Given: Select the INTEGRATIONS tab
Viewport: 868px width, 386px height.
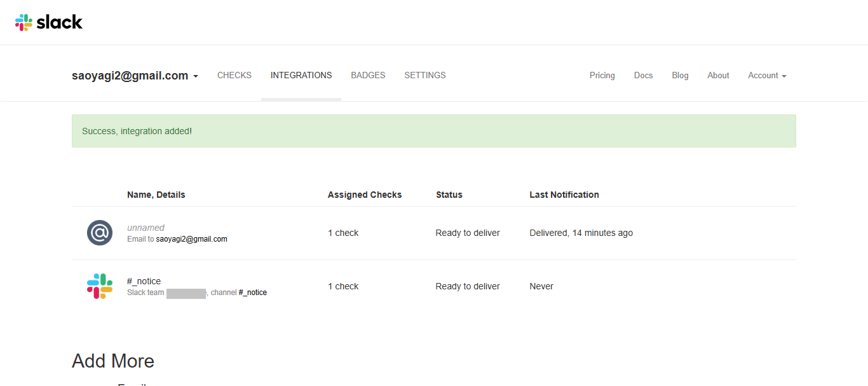Looking at the screenshot, I should pos(301,75).
